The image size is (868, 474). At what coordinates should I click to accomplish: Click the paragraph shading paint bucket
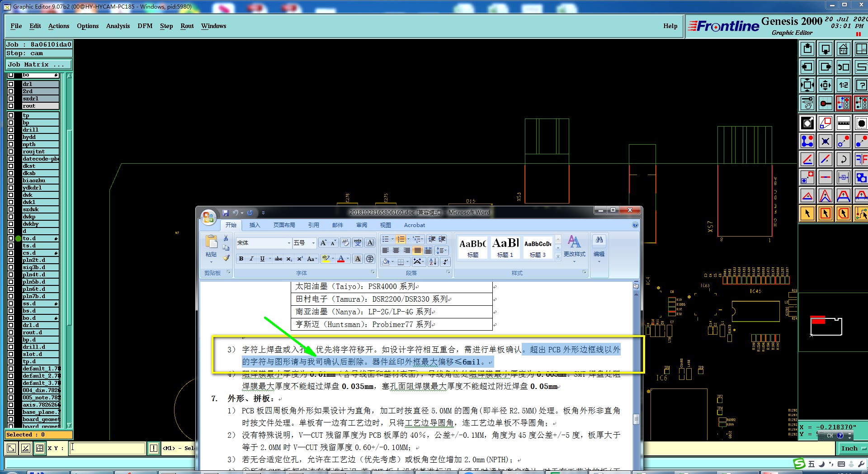coord(386,261)
